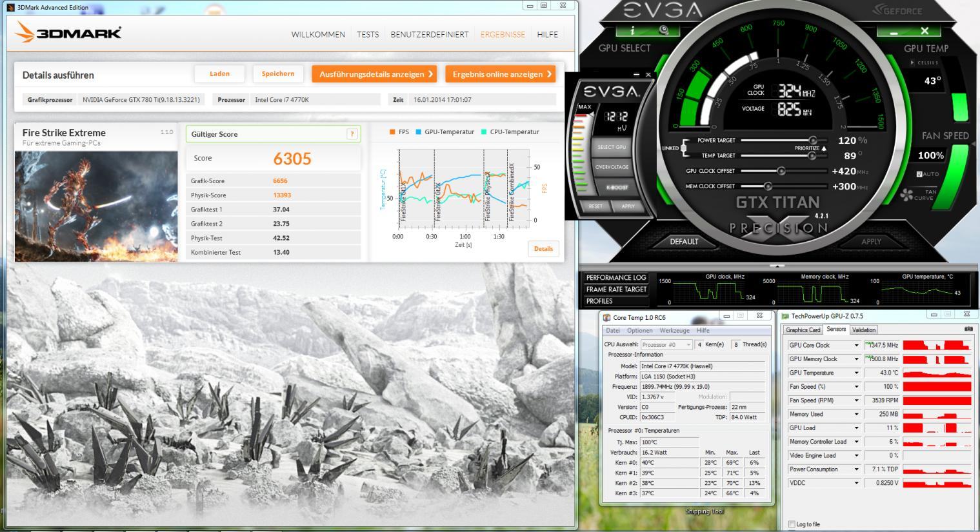This screenshot has width=980, height=532.
Task: Click the GPU-Z camera screenshot icon
Action: 968,329
